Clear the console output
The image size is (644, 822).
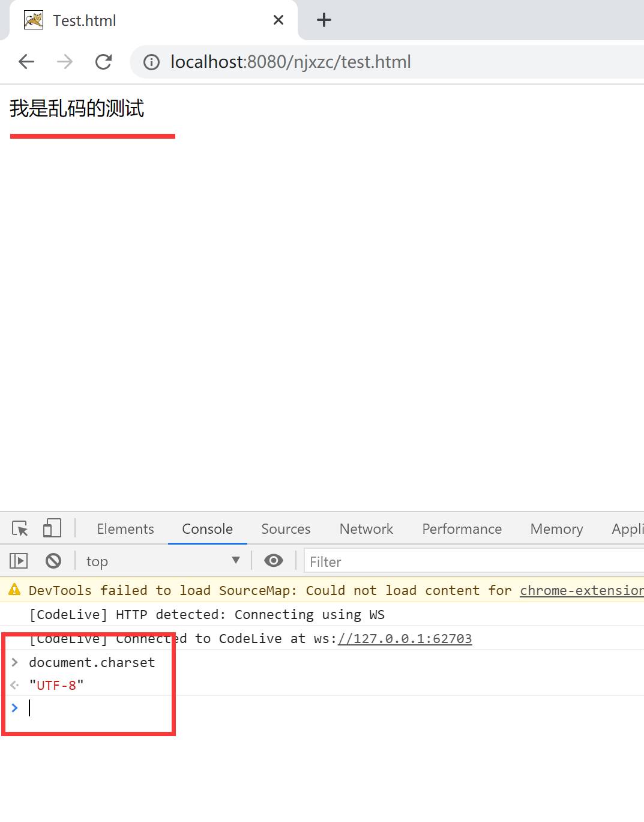53,561
